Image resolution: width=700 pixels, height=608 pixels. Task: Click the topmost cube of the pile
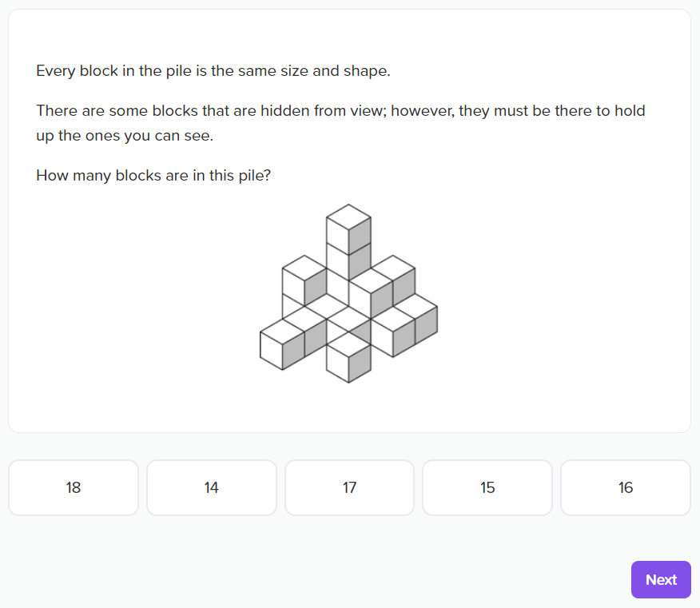[348, 230]
